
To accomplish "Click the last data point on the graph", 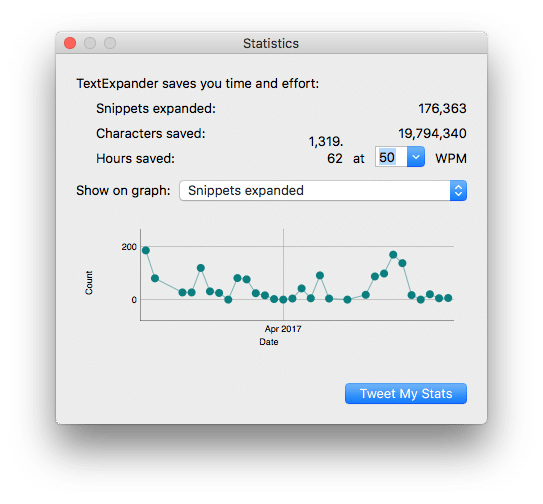I will [x=448, y=298].
